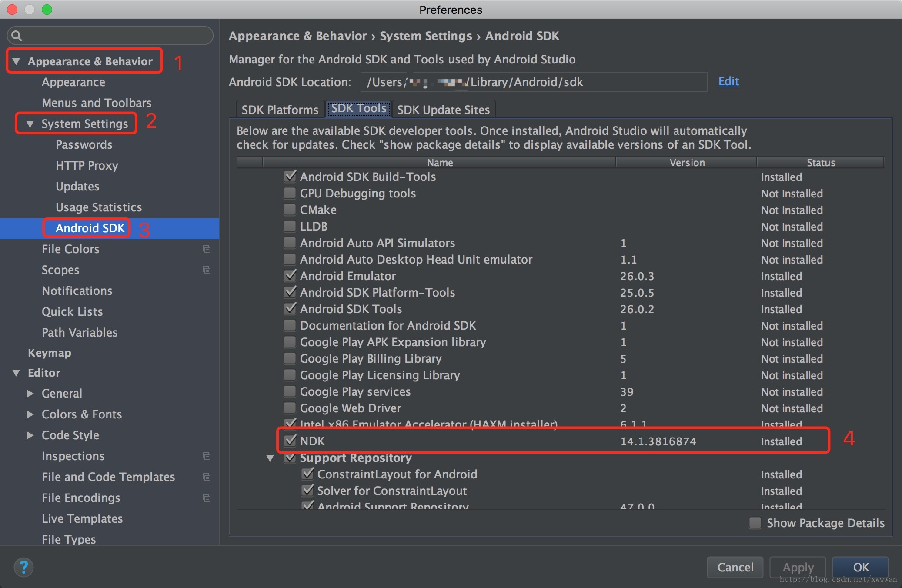The width and height of the screenshot is (902, 588).
Task: Confirm with the OK button
Action: coord(861,567)
